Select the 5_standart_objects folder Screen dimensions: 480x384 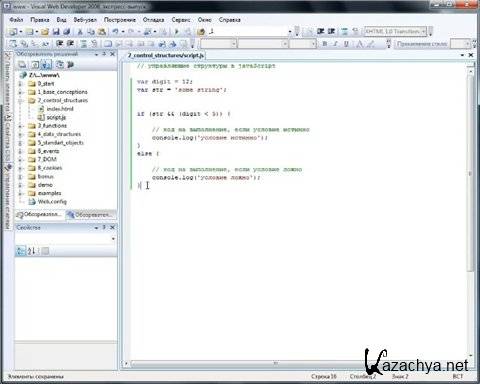60,143
